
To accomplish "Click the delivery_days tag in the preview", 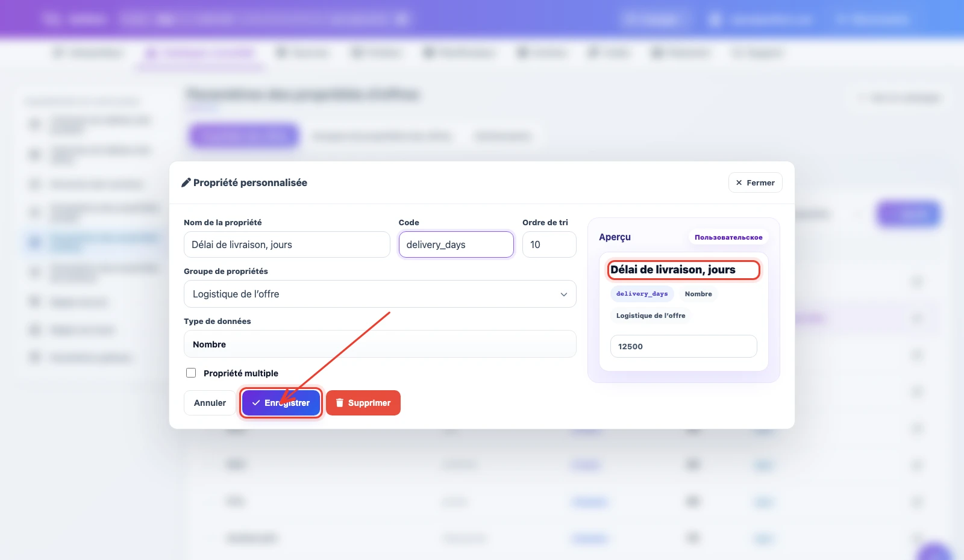I will click(x=642, y=294).
